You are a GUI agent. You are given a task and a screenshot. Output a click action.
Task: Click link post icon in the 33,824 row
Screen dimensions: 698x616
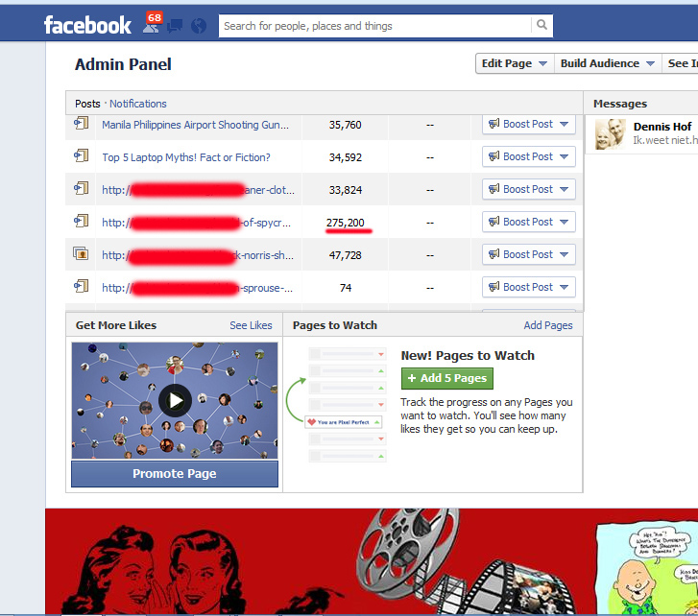pyautogui.click(x=82, y=189)
